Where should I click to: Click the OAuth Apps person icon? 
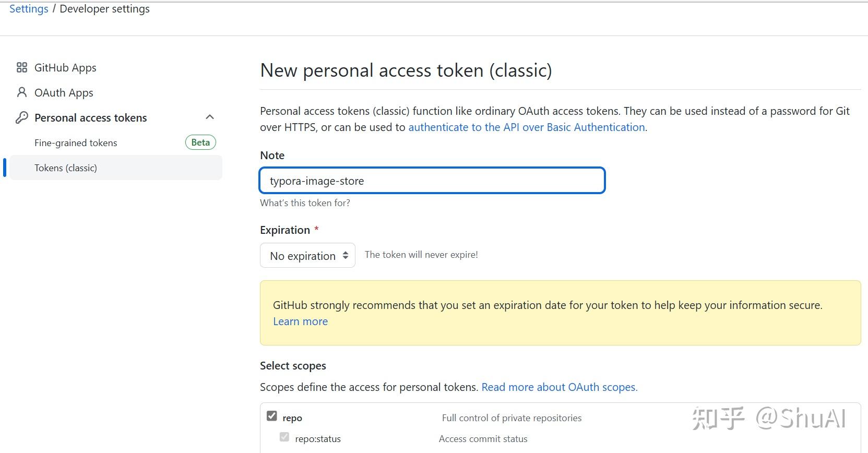point(22,92)
